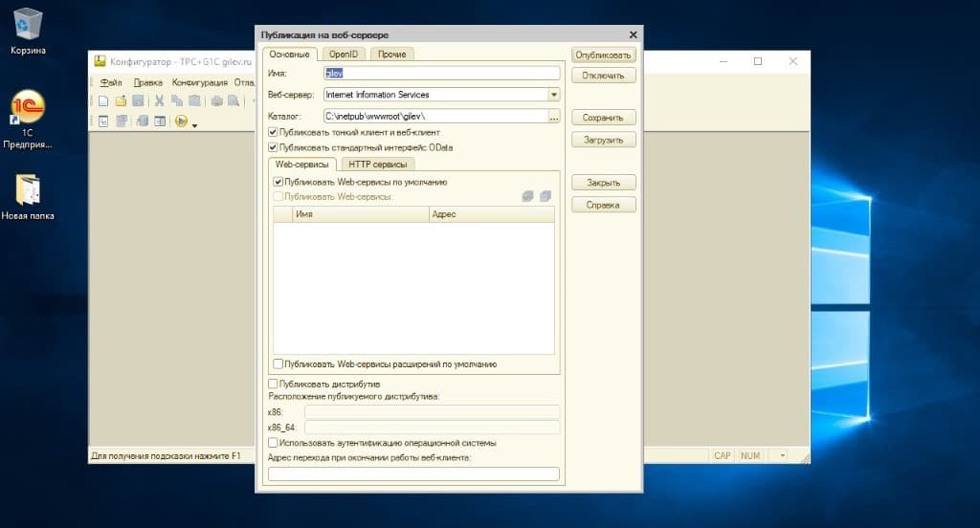Image resolution: width=980 pixels, height=528 pixels.
Task: Click the Каталог path input field
Action: [435, 117]
